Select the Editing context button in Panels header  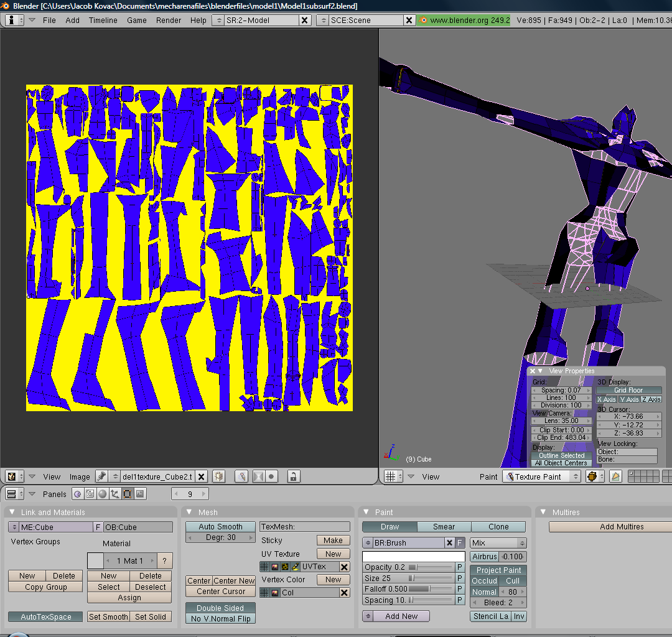pyautogui.click(x=127, y=494)
